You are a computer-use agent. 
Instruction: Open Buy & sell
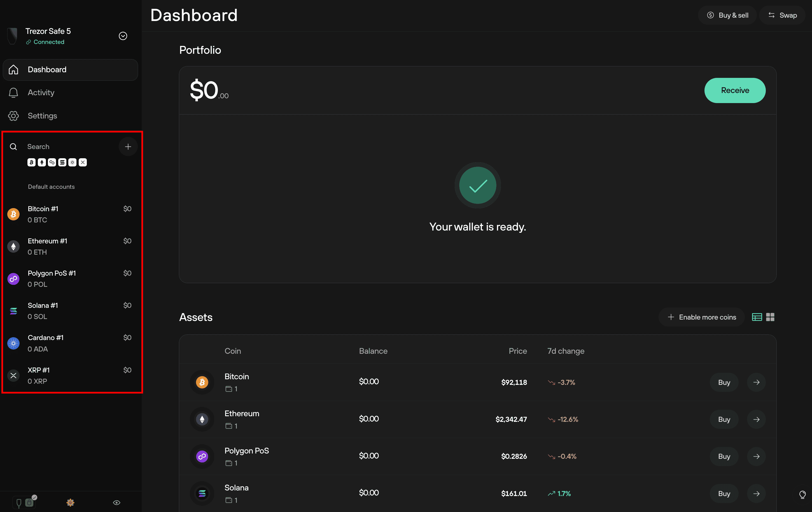[727, 15]
